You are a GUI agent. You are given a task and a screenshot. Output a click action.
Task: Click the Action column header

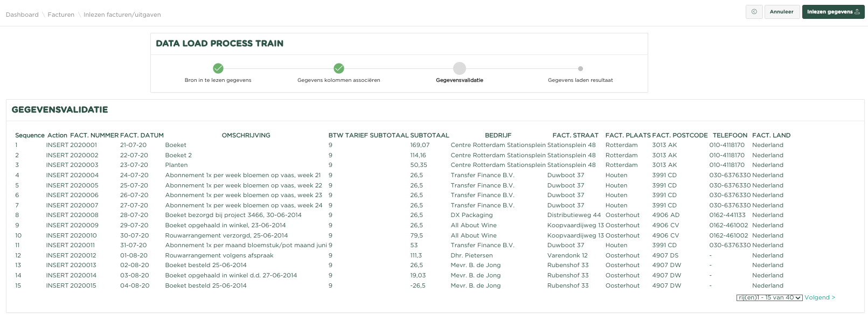point(57,135)
